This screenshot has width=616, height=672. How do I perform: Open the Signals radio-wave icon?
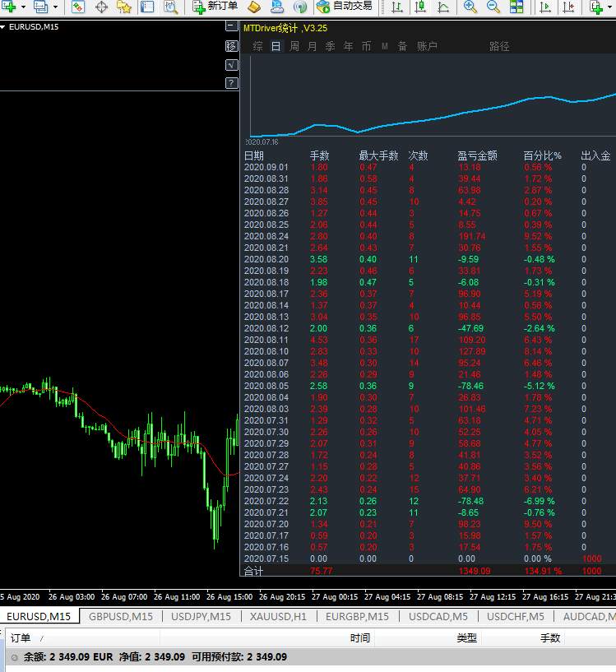tap(300, 7)
